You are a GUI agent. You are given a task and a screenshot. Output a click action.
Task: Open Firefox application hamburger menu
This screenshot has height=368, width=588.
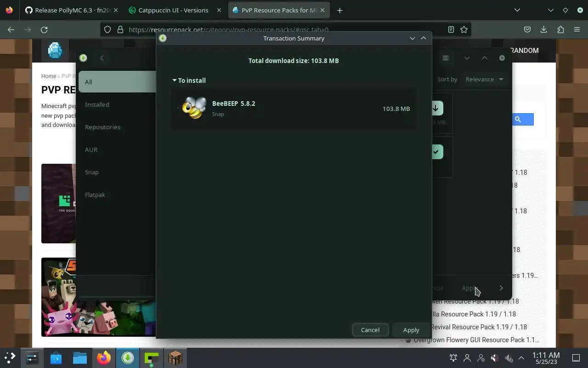[x=577, y=29]
